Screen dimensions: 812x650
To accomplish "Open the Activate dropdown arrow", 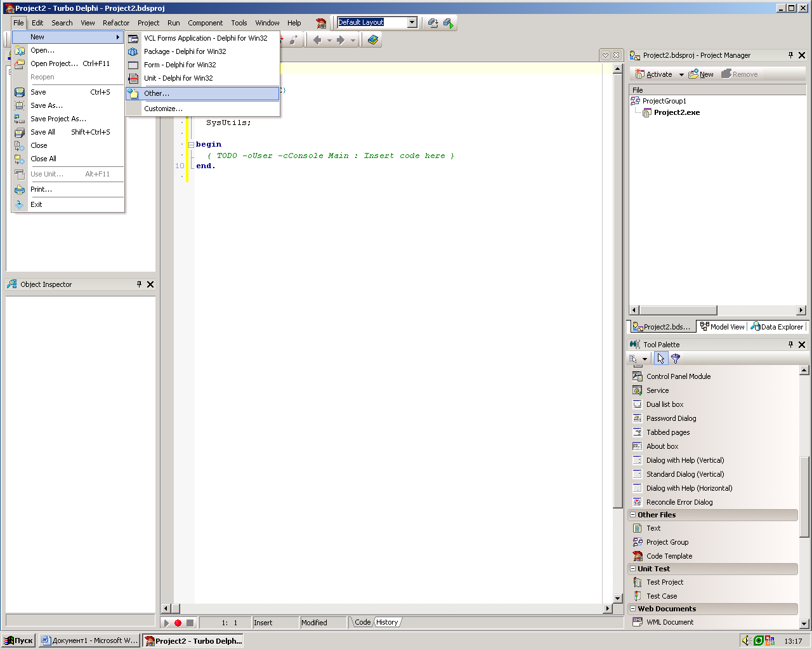I will (681, 74).
